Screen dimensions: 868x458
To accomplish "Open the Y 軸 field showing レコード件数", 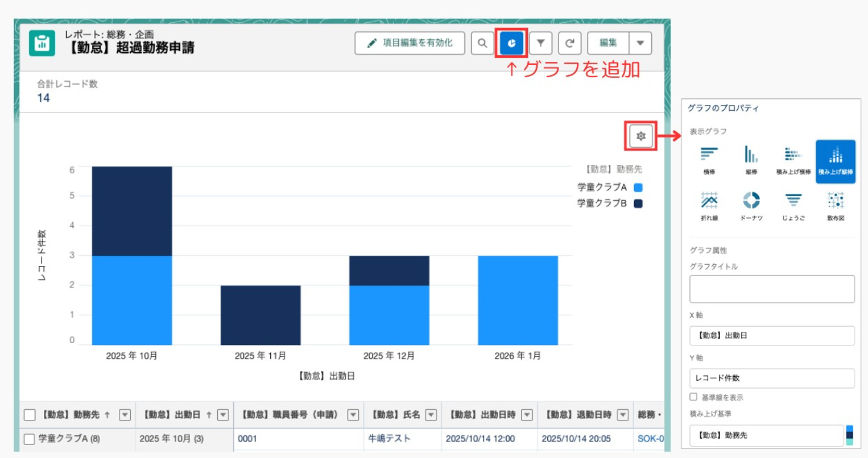I will 772,378.
